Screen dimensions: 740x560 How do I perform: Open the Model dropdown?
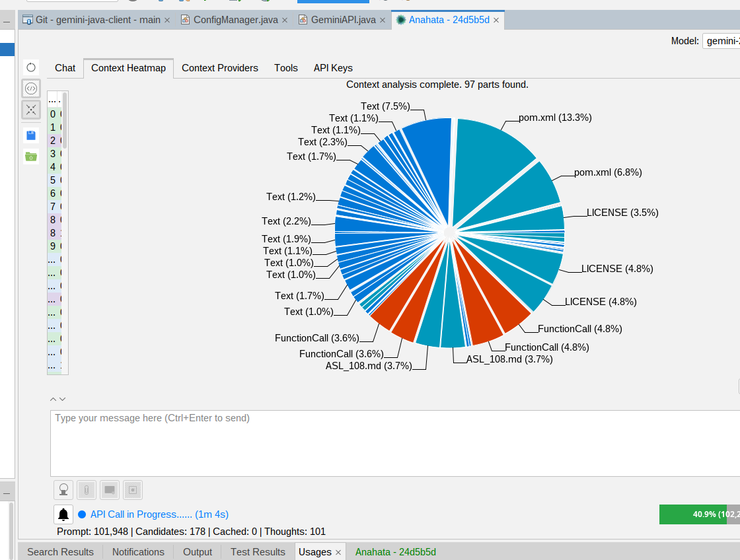tap(720, 41)
